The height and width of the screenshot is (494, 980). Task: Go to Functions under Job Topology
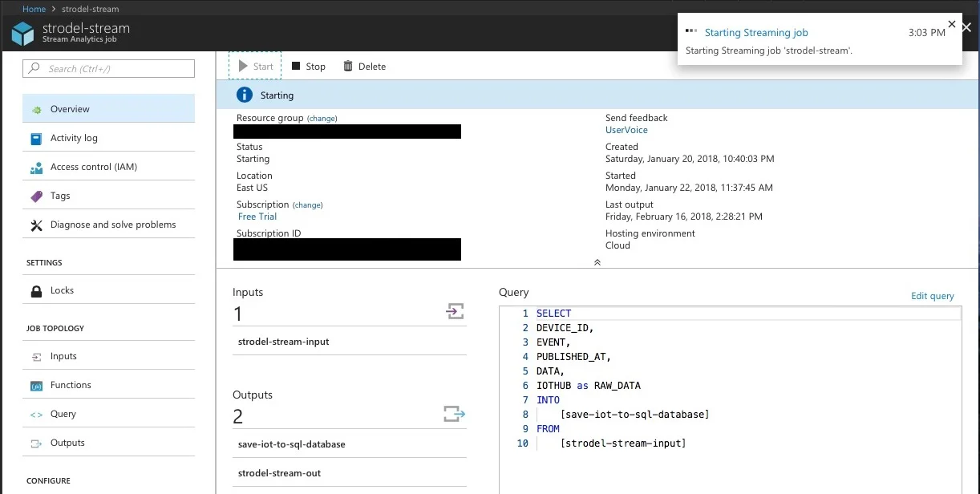pyautogui.click(x=108, y=385)
